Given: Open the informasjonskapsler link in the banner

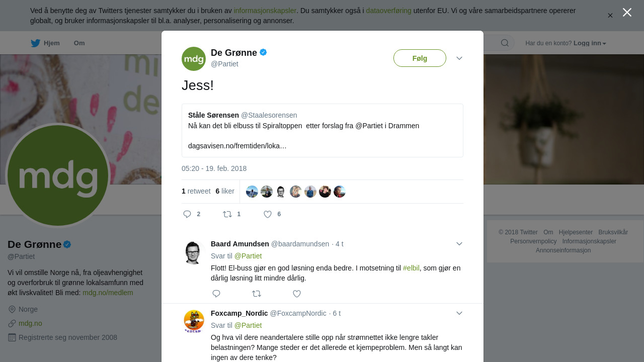Looking at the screenshot, I should (265, 11).
